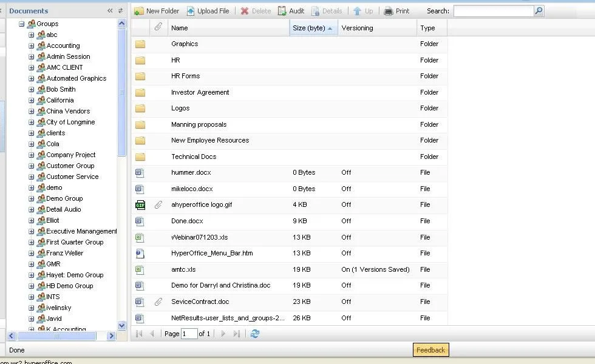Sort by Versioning column header
This screenshot has height=364, width=595.
pos(377,28)
